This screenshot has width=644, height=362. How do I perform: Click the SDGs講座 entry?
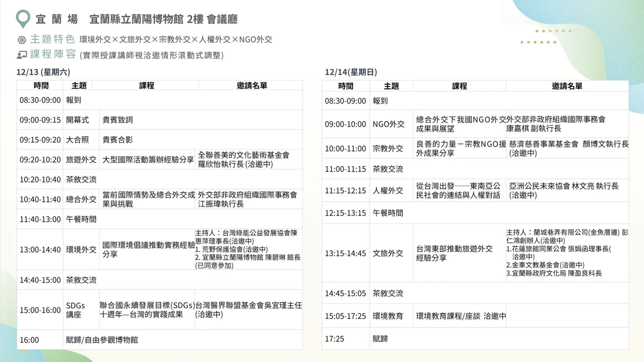coord(74,310)
